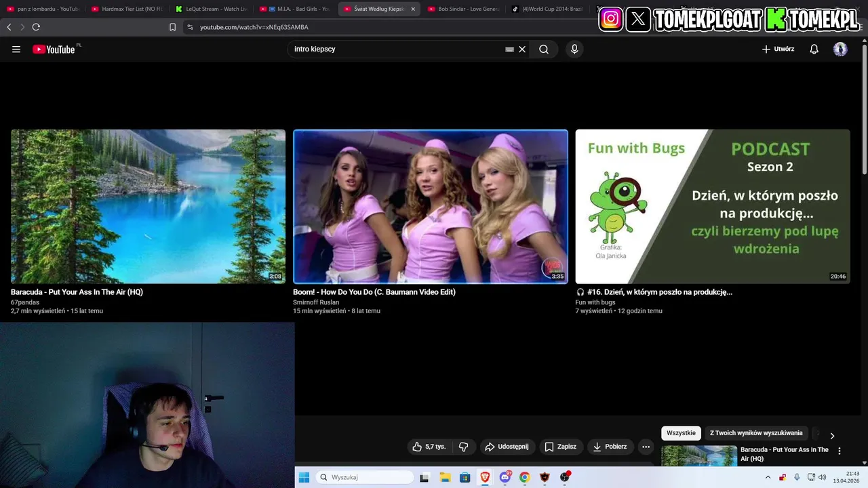Bookmark this page icon
Screen dimensions: 868x488
tap(172, 27)
